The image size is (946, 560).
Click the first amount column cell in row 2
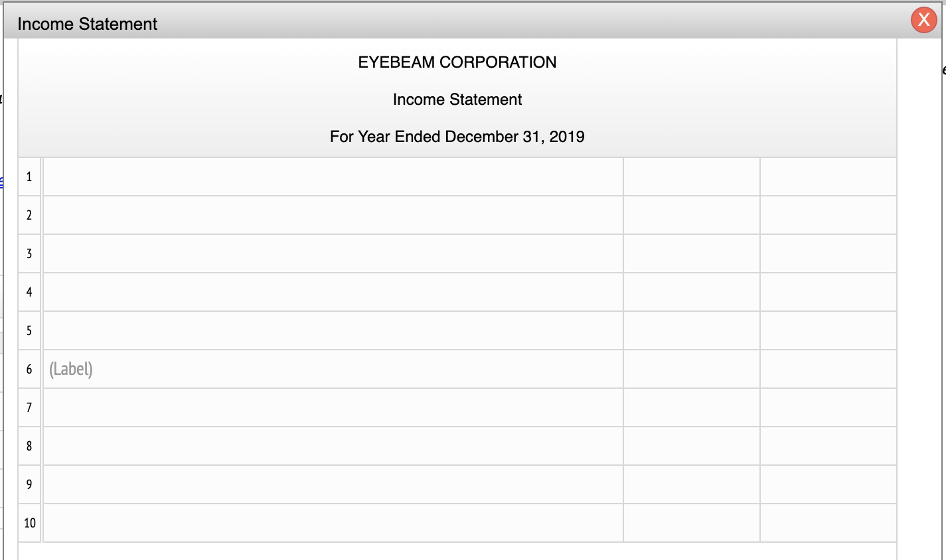(x=692, y=216)
